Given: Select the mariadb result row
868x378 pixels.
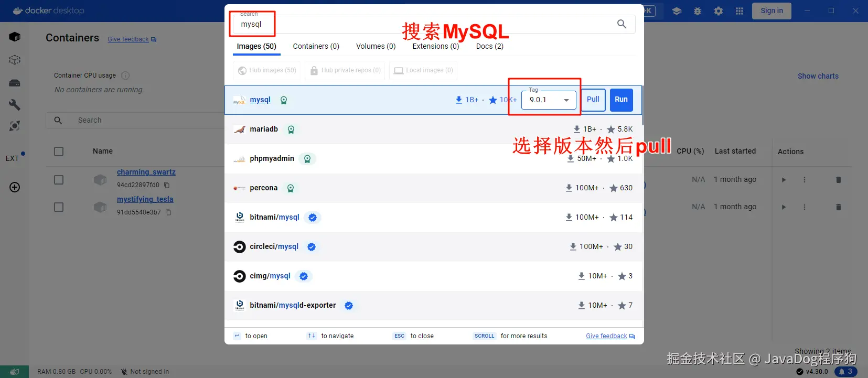Looking at the screenshot, I should point(433,129).
